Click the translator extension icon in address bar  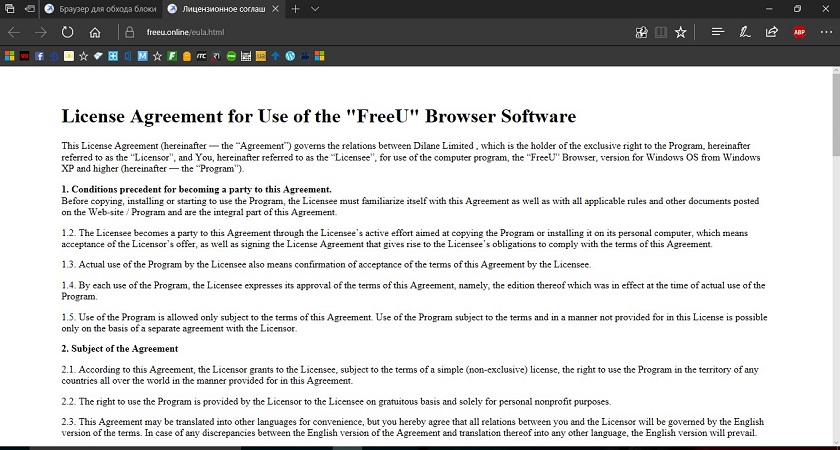click(x=641, y=33)
